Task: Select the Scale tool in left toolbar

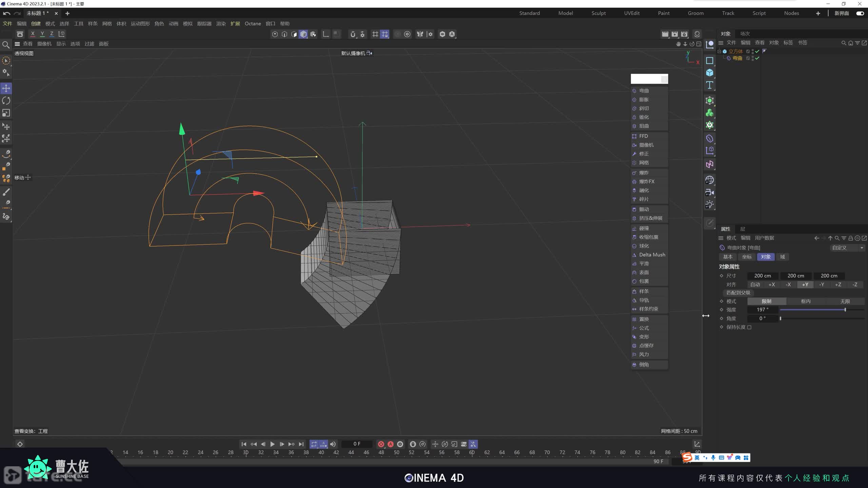Action: (6, 113)
